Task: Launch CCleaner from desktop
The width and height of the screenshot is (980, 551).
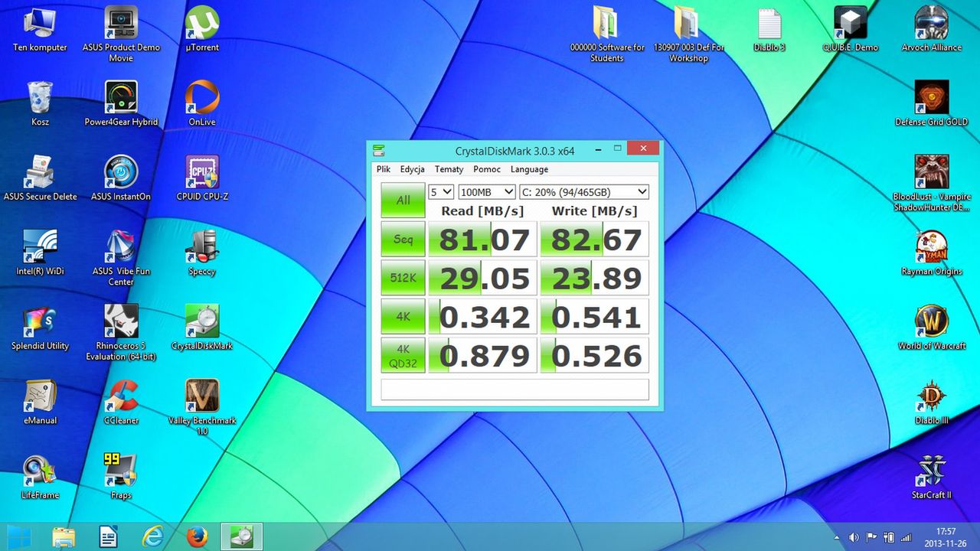Action: pos(121,403)
